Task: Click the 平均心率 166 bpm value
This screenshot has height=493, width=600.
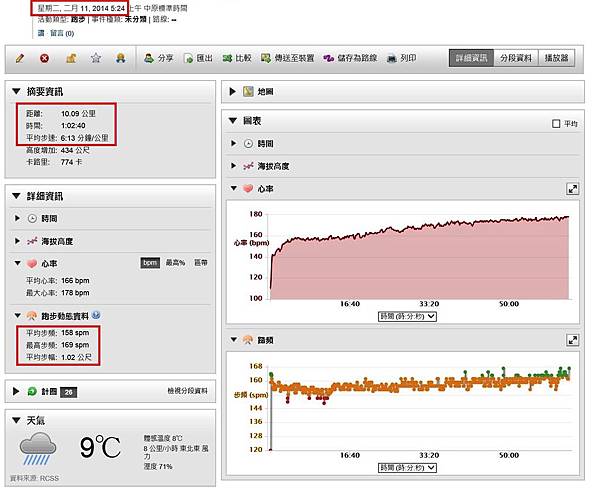Action: (75, 281)
